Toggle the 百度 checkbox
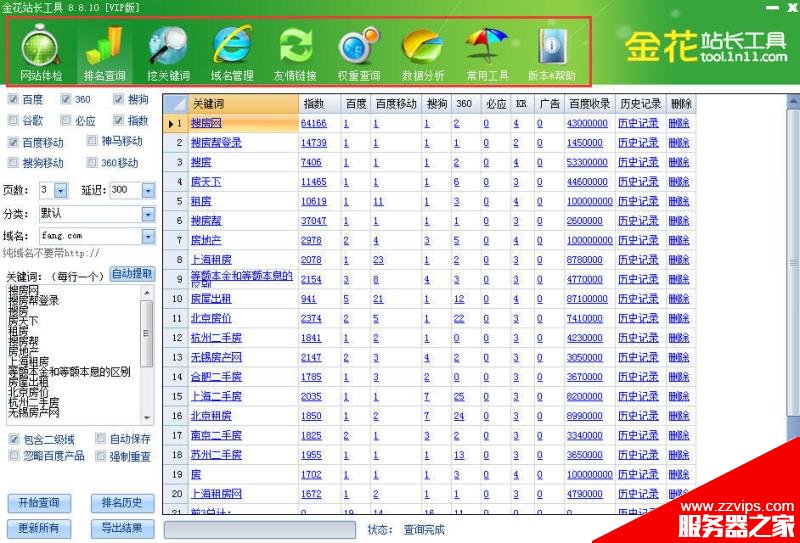The width and height of the screenshot is (800, 543). (13, 100)
